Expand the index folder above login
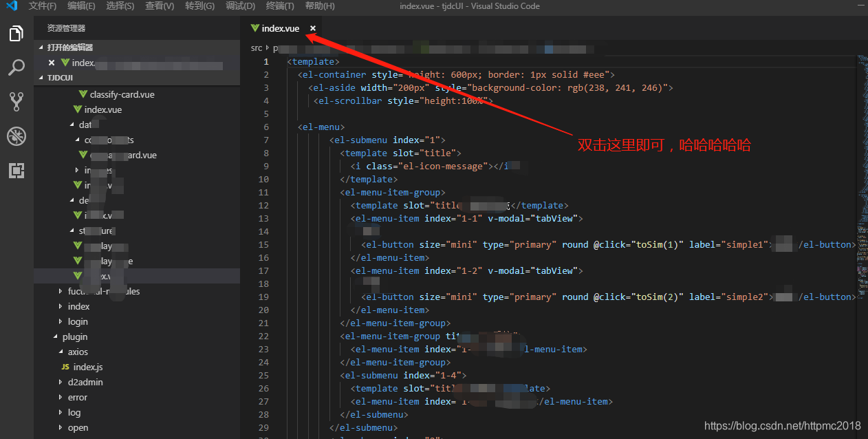Viewport: 868px width, 439px height. [x=78, y=306]
